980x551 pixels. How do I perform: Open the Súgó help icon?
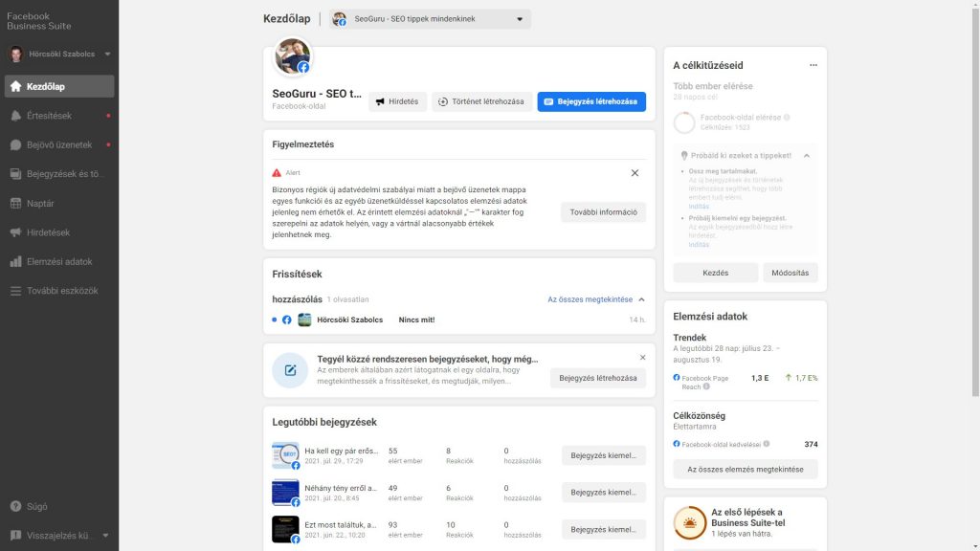tap(13, 506)
